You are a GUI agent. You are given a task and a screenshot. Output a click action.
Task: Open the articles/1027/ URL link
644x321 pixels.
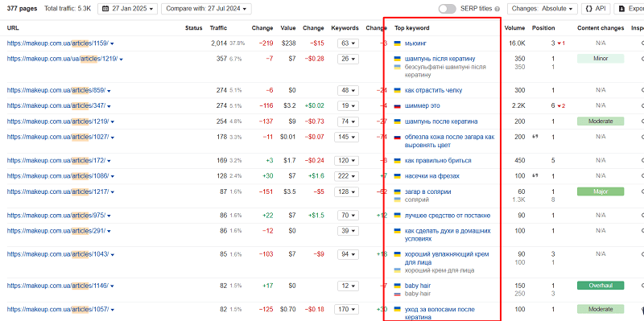click(x=57, y=137)
